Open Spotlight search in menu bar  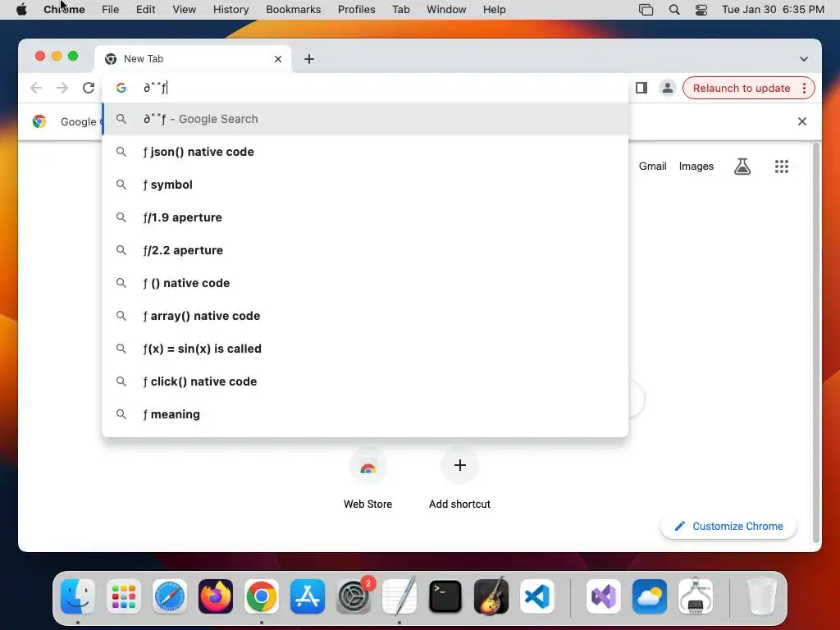(674, 10)
